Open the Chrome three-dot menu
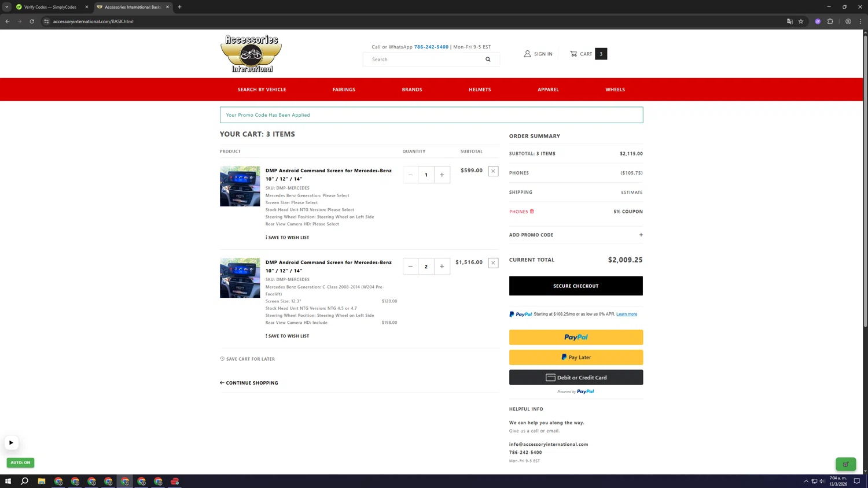 click(860, 21)
